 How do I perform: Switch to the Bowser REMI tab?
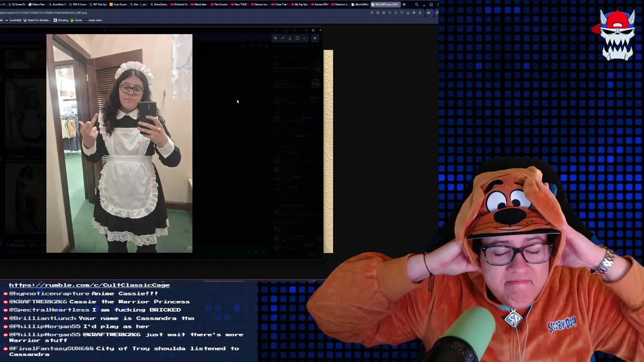[x=321, y=5]
